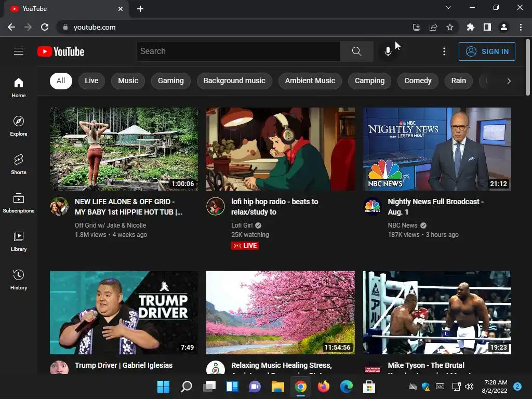This screenshot has width=532, height=399.
Task: Open Microsoft Edge from taskbar
Action: 347,387
